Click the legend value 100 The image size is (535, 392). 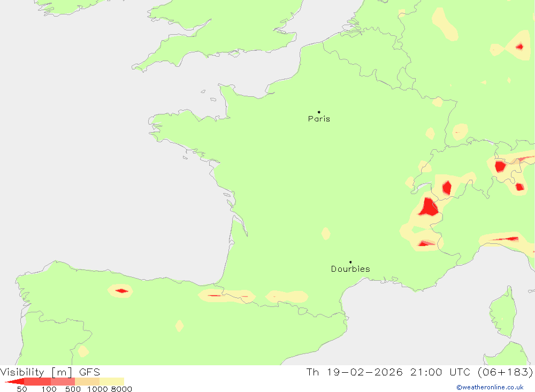click(x=49, y=389)
